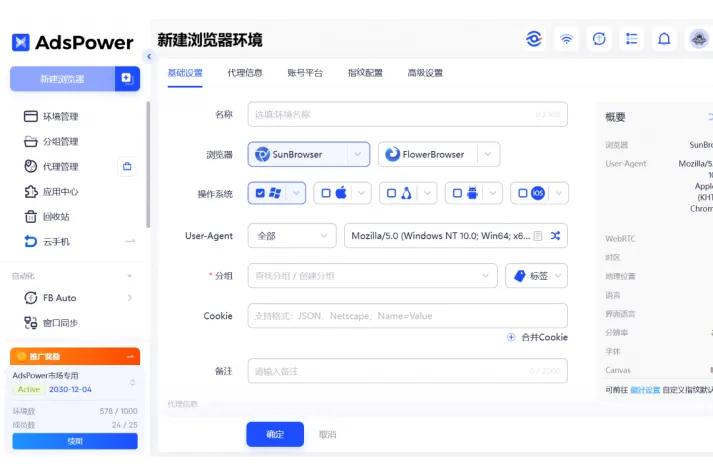Click the 备注 remarks input field
This screenshot has height=475, width=713.
tap(407, 371)
